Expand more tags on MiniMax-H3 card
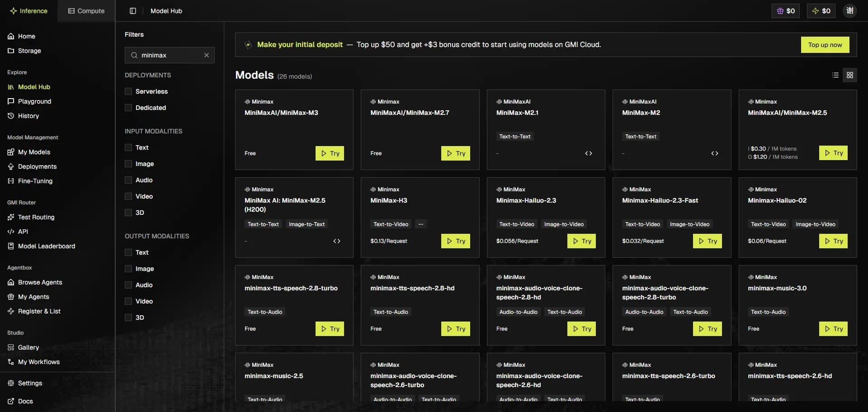This screenshot has width=868, height=412. 421,224
